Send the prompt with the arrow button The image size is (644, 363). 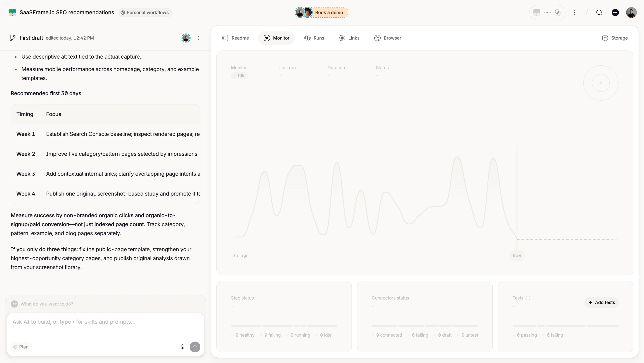[x=195, y=347]
